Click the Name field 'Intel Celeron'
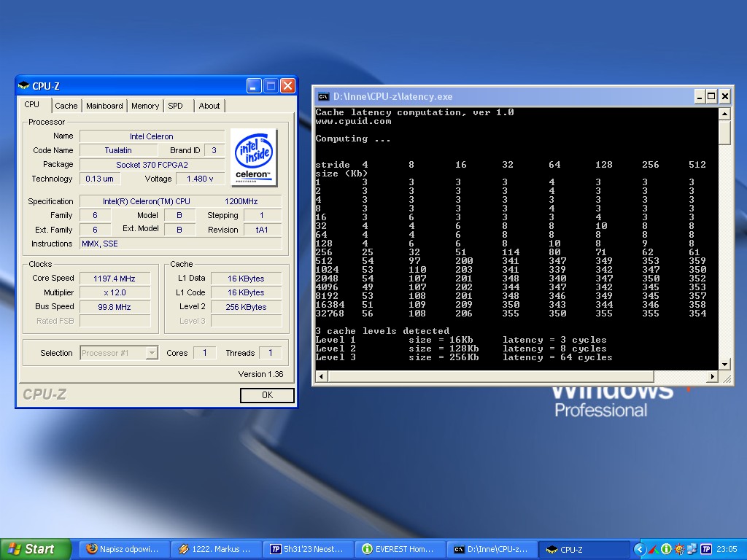 coord(152,136)
